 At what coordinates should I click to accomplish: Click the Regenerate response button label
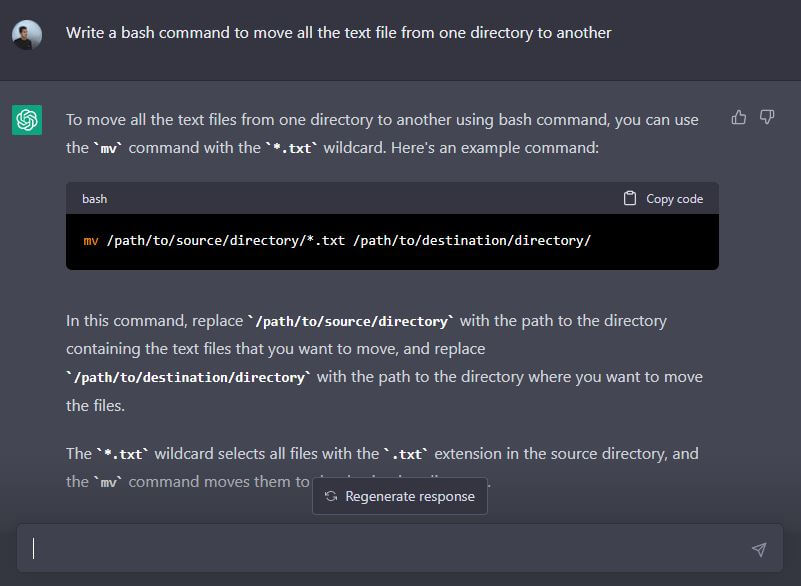(x=410, y=496)
